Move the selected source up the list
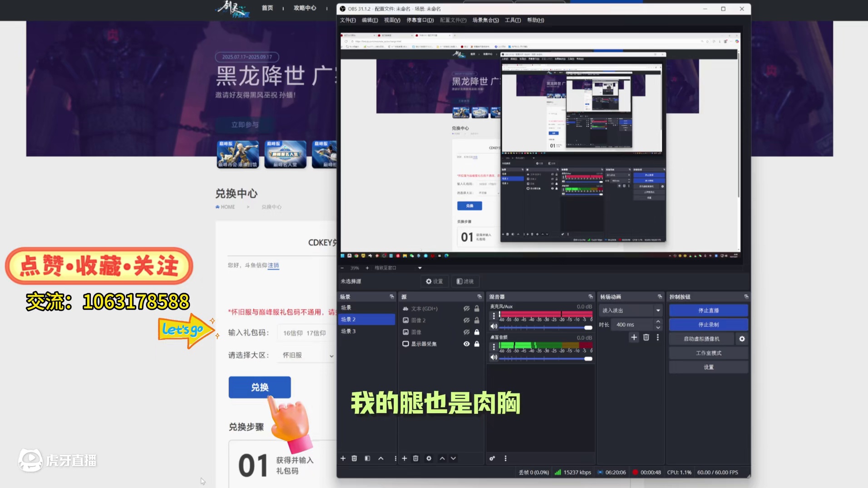This screenshot has height=488, width=868. (x=442, y=459)
